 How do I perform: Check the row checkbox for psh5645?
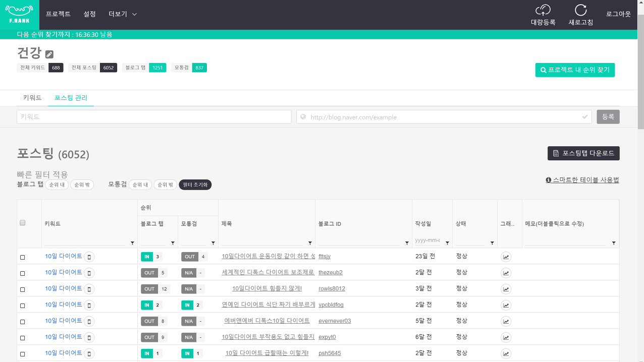pos(22,354)
